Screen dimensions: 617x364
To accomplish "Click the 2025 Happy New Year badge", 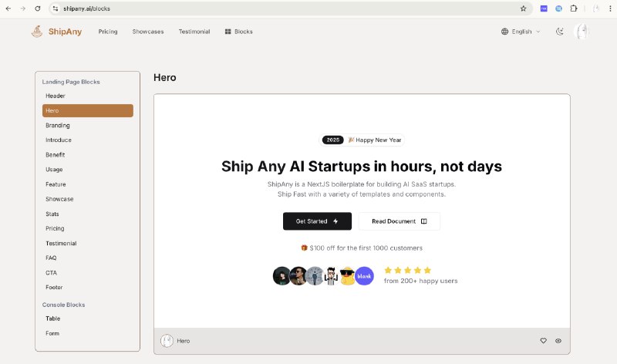I will (x=362, y=140).
